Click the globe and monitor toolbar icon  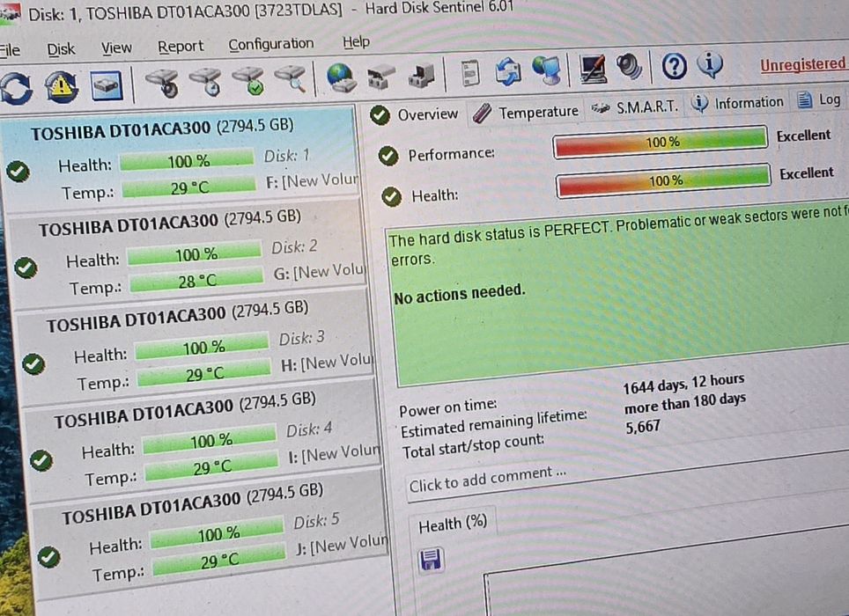546,70
